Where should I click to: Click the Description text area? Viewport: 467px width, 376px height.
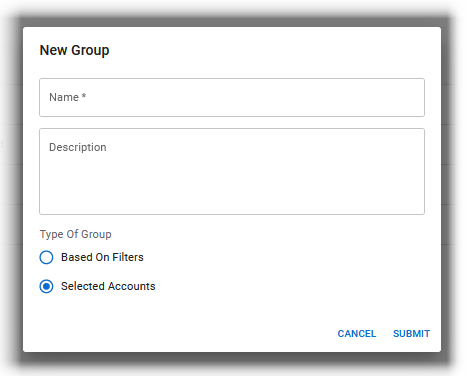(x=232, y=171)
